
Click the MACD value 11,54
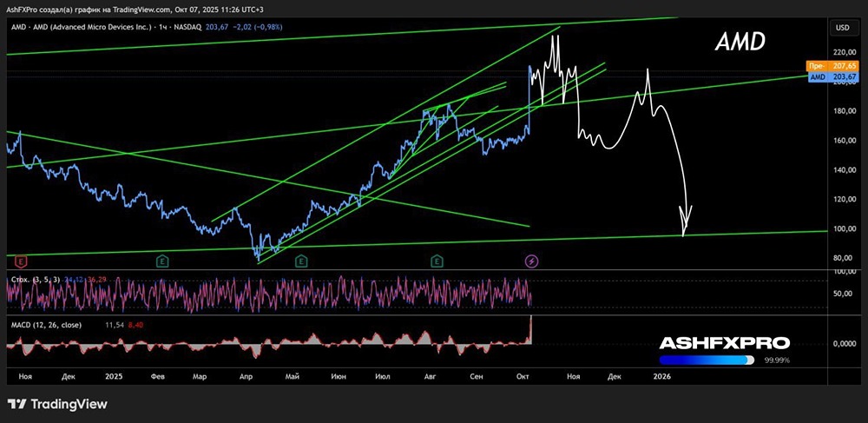pyautogui.click(x=114, y=323)
